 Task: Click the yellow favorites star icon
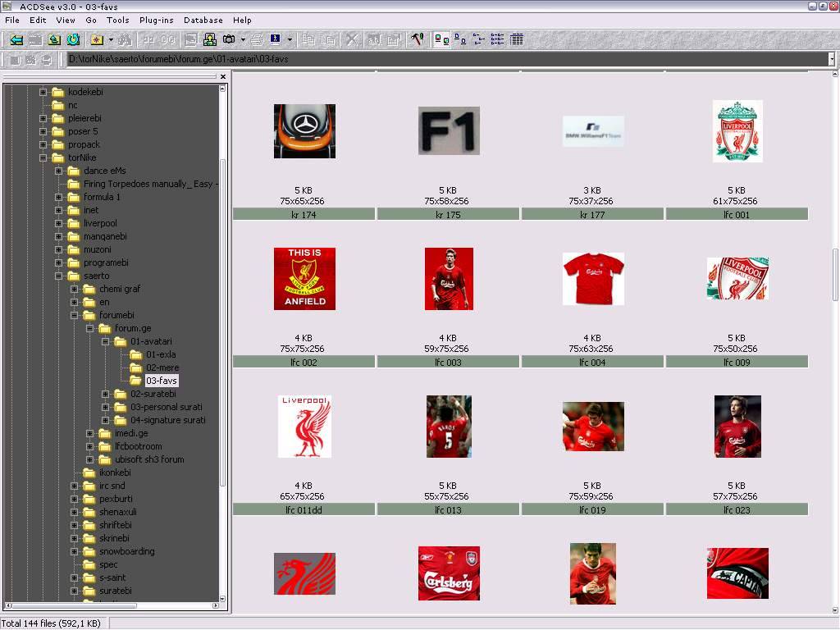pos(97,39)
